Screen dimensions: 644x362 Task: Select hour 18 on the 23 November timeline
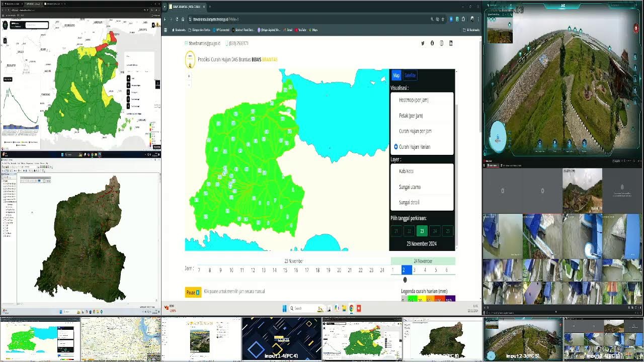317,270
